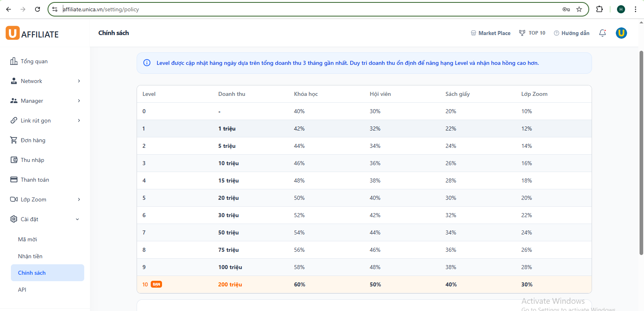Open Market Place link

[x=490, y=33]
